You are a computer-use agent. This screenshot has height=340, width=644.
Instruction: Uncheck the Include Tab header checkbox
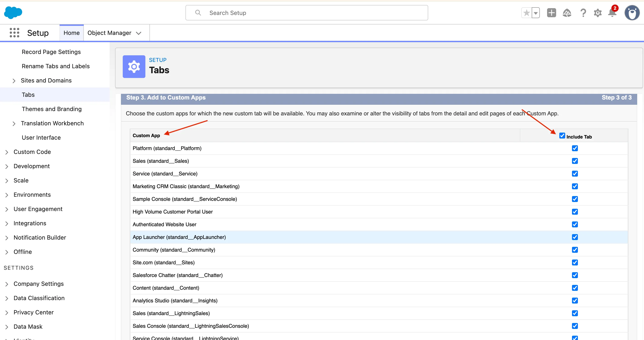[562, 136]
